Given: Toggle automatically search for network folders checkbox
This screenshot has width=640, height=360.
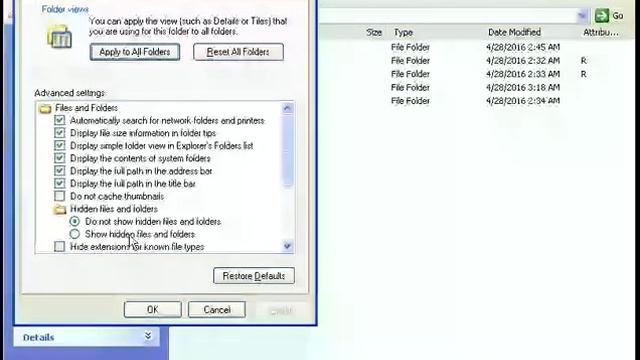Looking at the screenshot, I should 60,120.
